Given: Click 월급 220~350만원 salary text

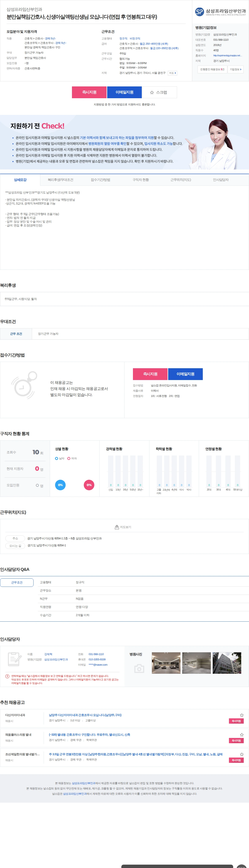Looking at the screenshot, I should 164,48.
